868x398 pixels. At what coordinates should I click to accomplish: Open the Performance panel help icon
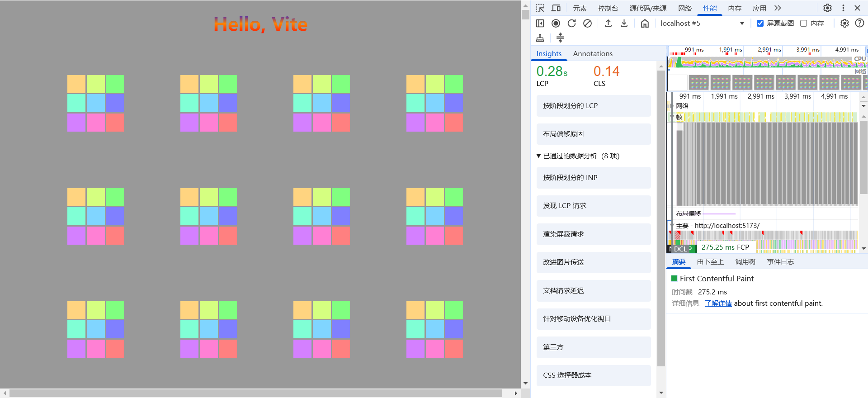859,23
